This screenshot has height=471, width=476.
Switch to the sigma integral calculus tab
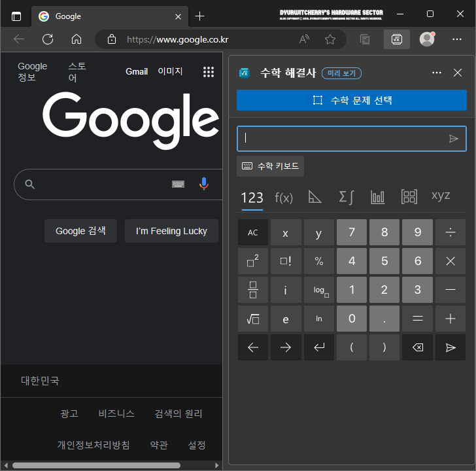click(x=347, y=197)
